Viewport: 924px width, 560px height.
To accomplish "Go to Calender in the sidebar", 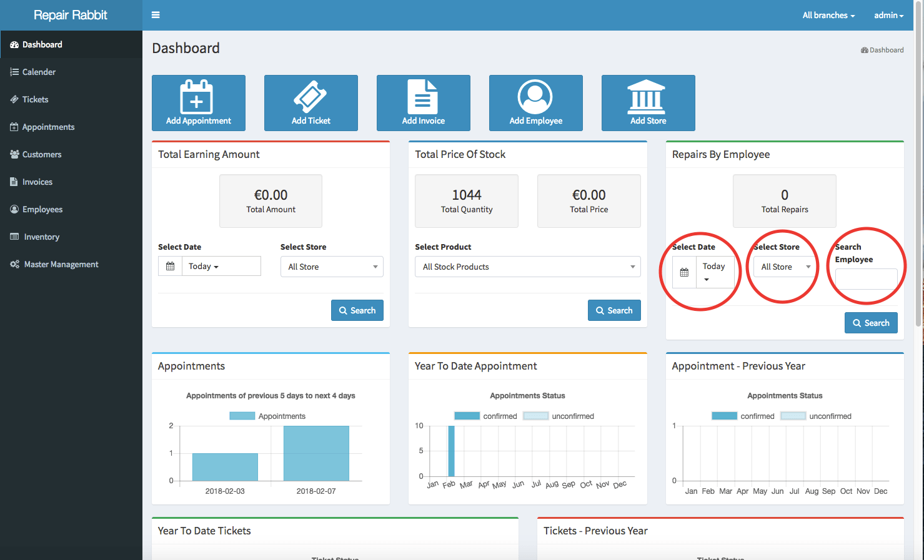I will pyautogui.click(x=71, y=72).
